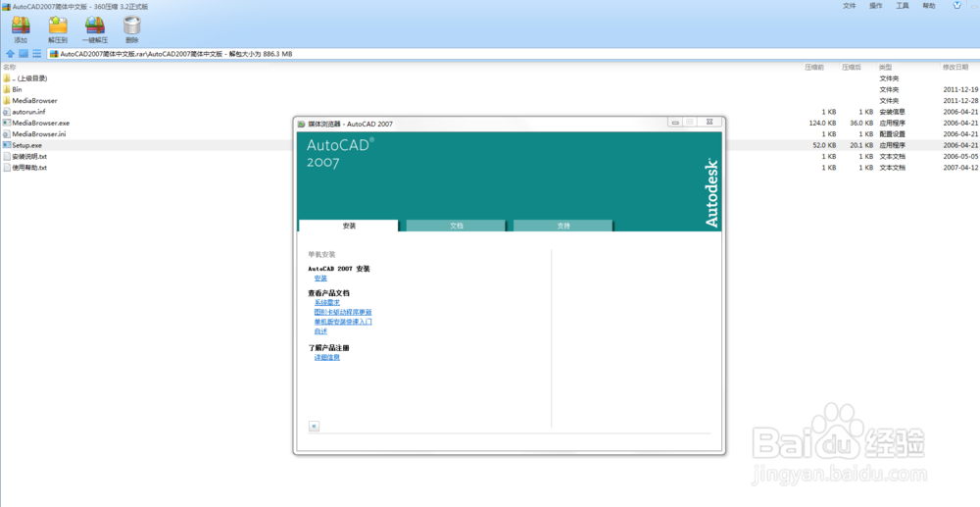The height and width of the screenshot is (507, 980).
Task: Click the Setup.exe file icon
Action: [x=7, y=145]
